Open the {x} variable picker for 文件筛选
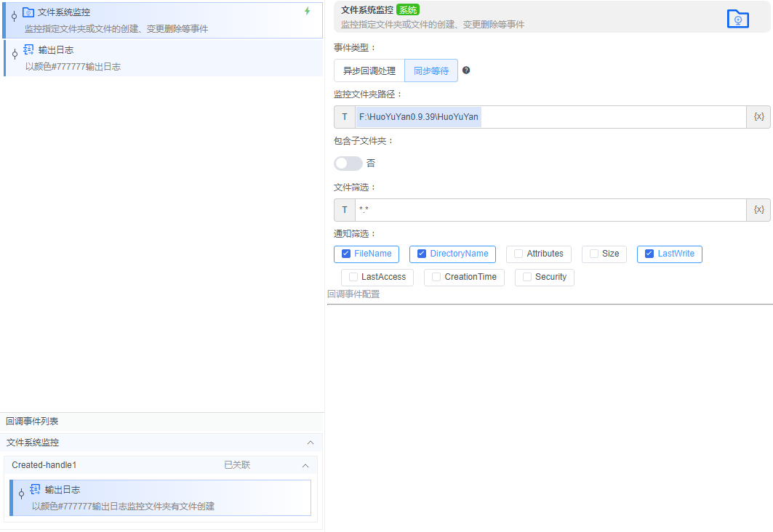 coord(758,209)
